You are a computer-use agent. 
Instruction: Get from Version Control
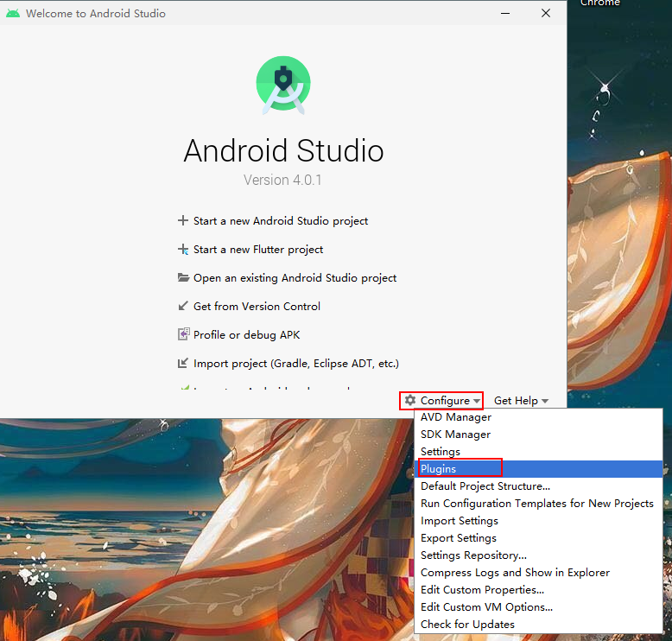257,307
